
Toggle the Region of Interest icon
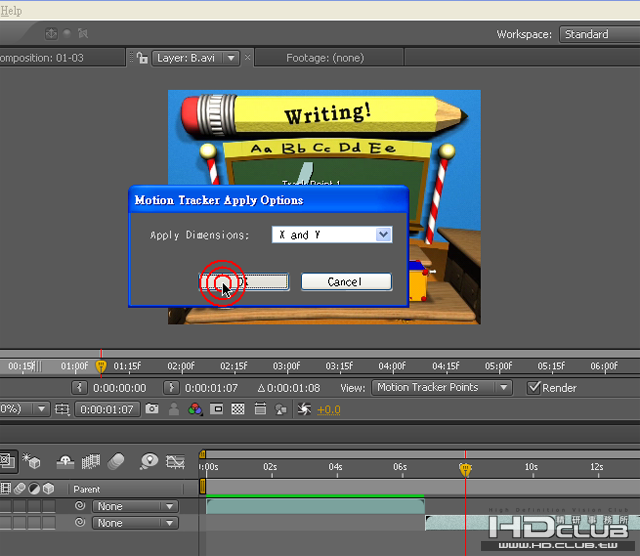[x=216, y=409]
